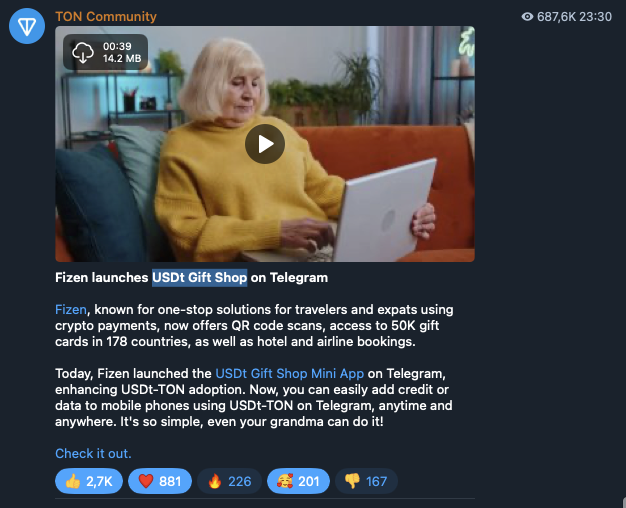Click the video duration label 00:39

tap(117, 46)
